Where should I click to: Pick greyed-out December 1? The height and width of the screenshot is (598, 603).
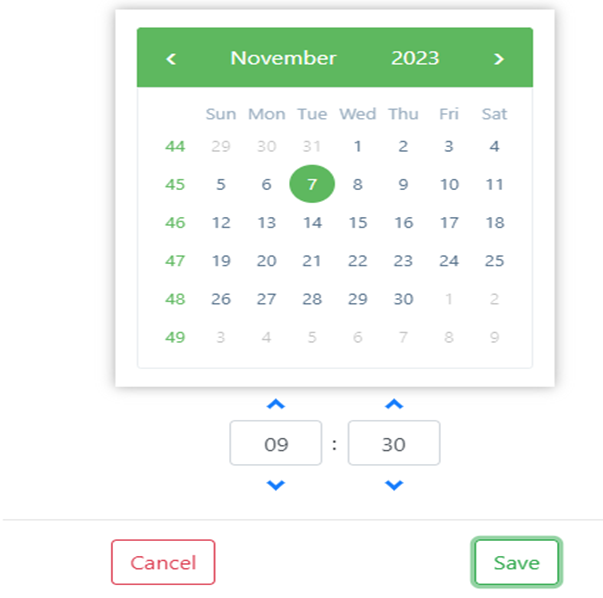click(449, 299)
